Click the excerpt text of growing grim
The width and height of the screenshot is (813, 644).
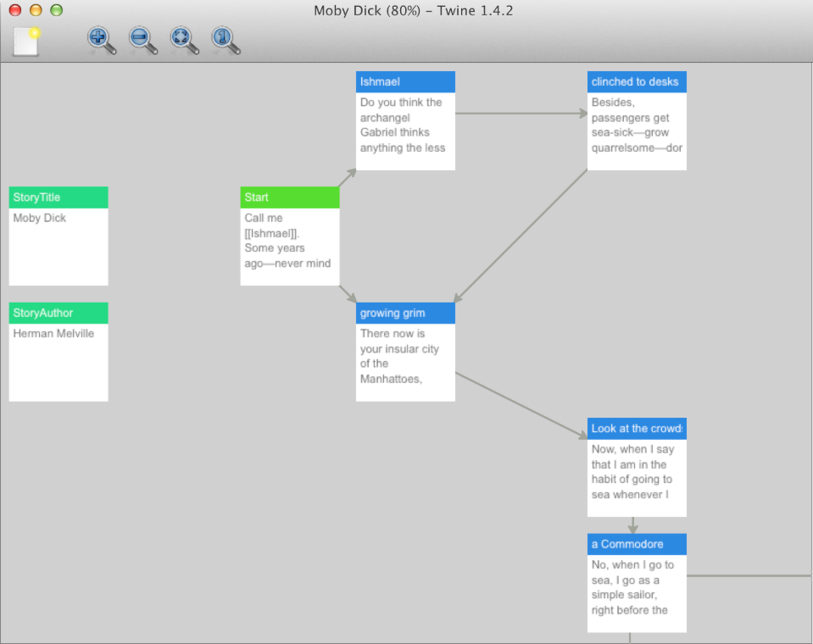[x=404, y=356]
